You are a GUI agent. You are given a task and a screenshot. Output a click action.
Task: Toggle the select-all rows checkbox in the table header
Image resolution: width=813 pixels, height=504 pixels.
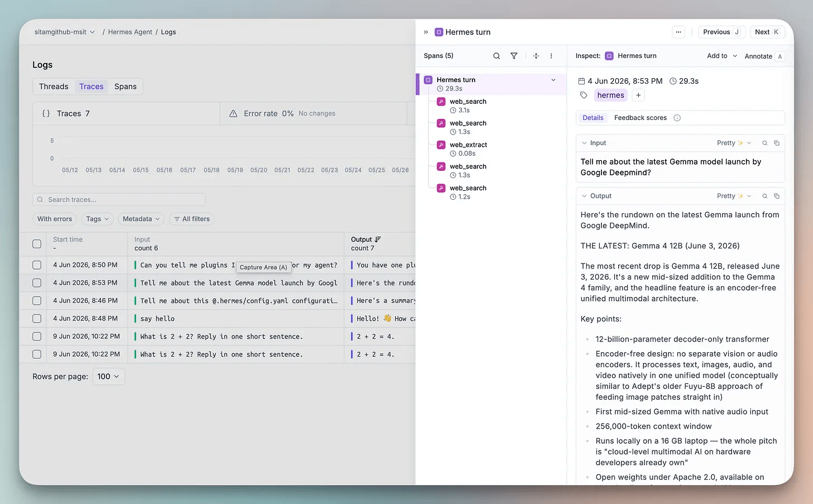pyautogui.click(x=37, y=244)
